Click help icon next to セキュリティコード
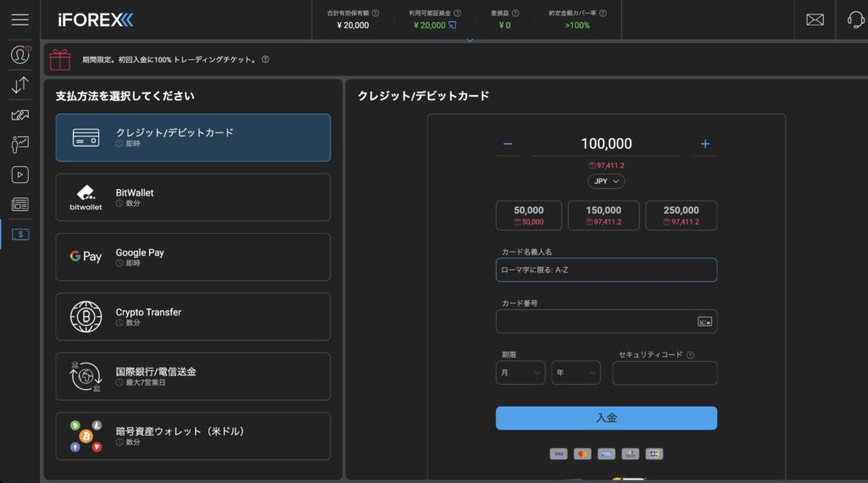868x483 pixels. [x=690, y=355]
